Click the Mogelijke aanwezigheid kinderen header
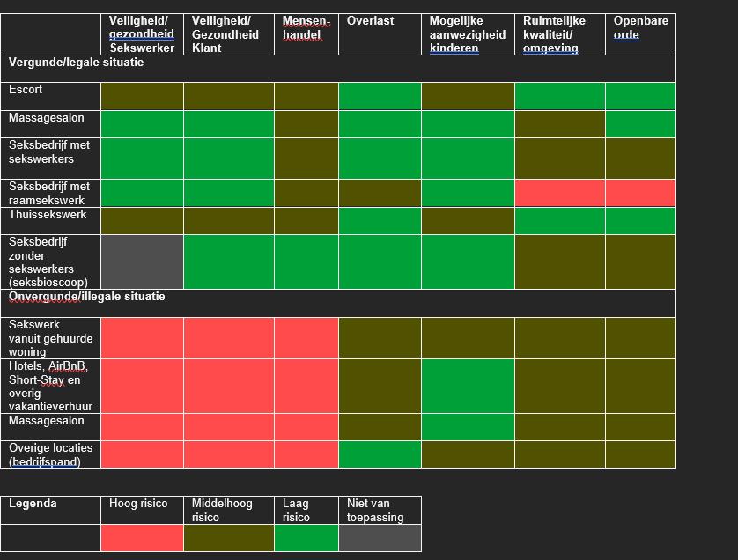738x560 pixels. coord(467,34)
